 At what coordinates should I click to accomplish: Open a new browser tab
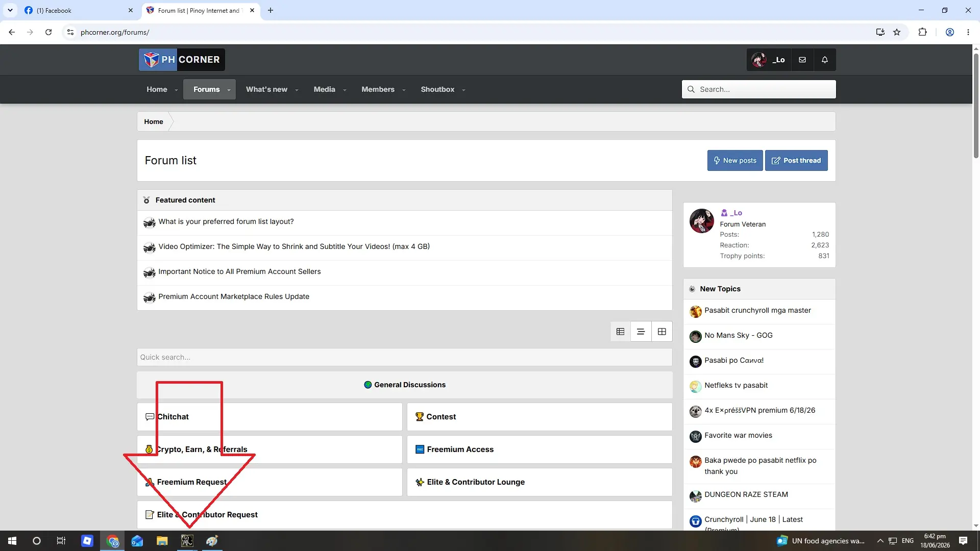tap(271, 10)
